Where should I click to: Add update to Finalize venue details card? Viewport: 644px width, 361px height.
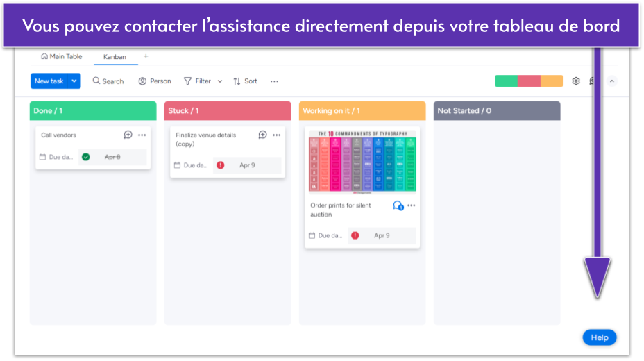263,135
